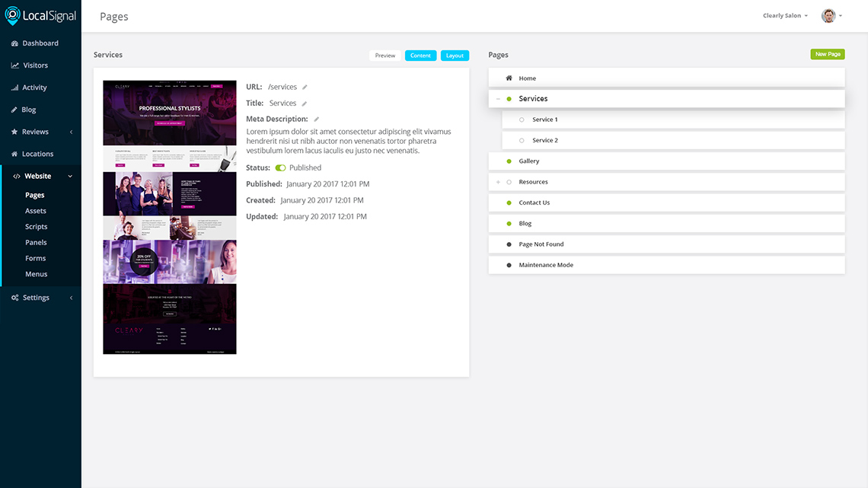
Task: Open the Home page via house icon
Action: coord(508,78)
